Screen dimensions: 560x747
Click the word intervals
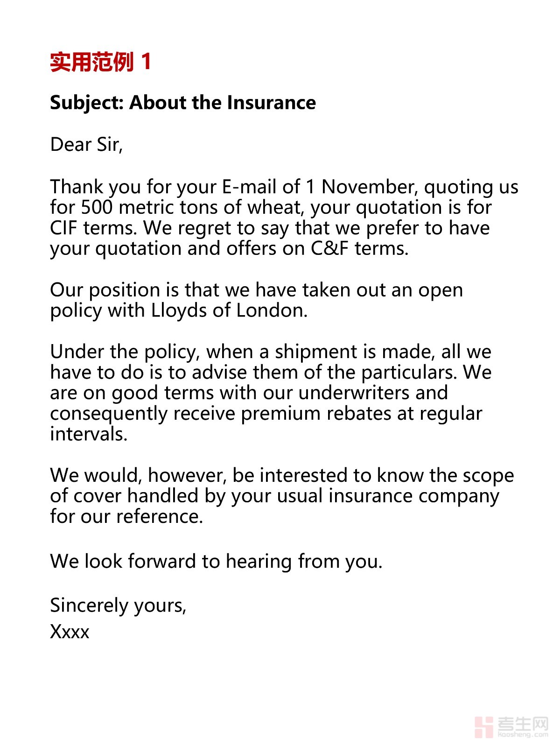tap(88, 434)
